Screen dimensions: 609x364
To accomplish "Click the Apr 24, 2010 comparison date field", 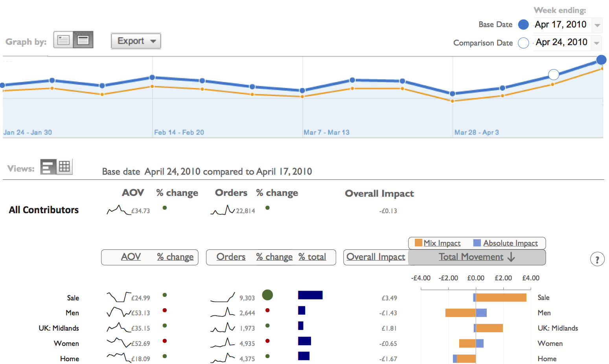I will click(x=561, y=42).
